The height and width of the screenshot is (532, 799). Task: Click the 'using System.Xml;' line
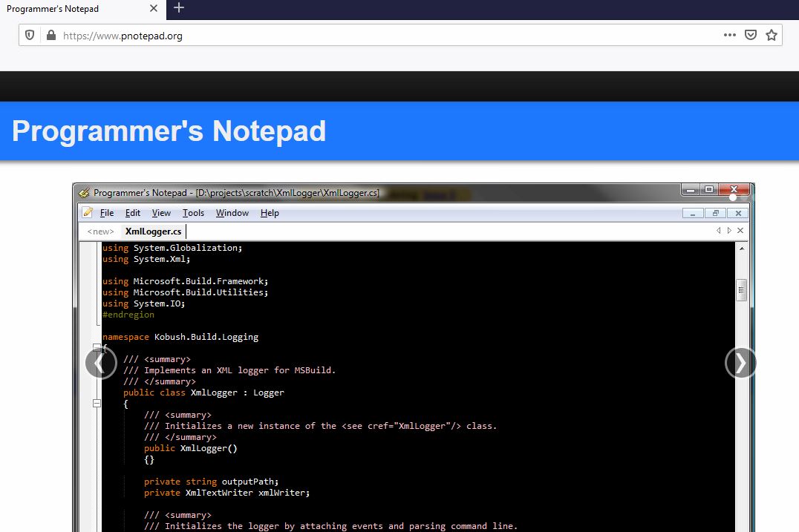point(146,259)
